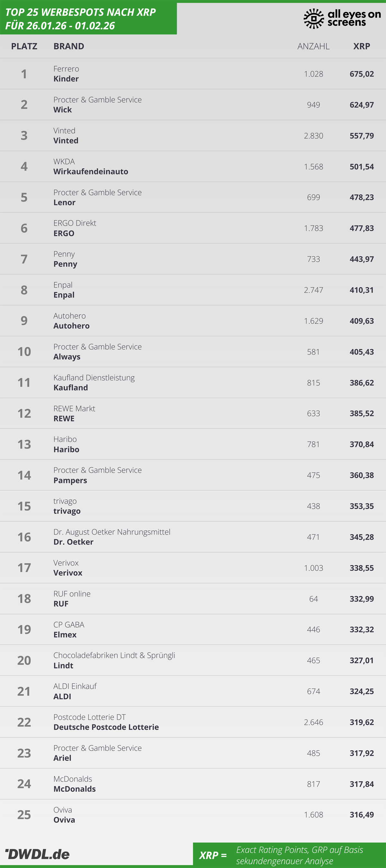Select the trivago brand name
386x868 pixels.
(67, 511)
